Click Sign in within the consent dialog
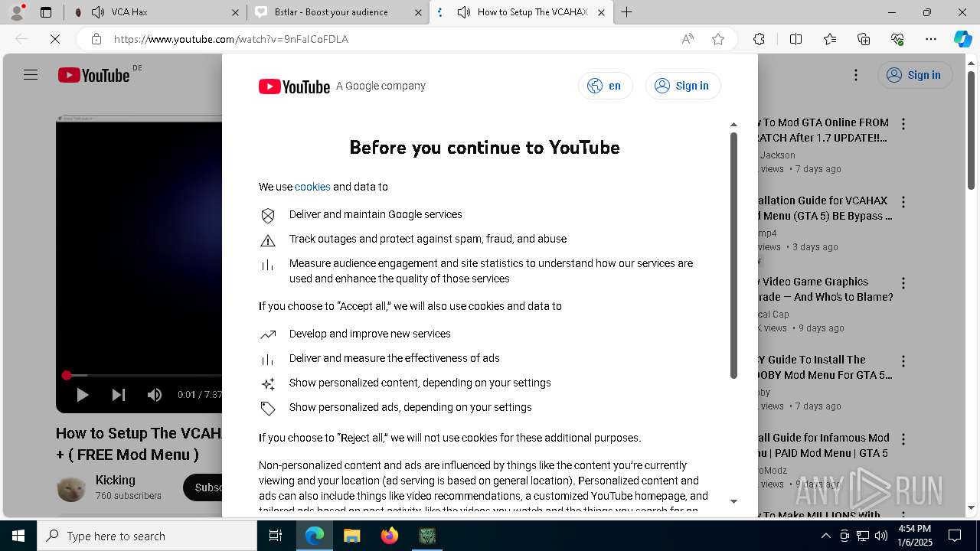This screenshot has height=551, width=980. [x=683, y=86]
